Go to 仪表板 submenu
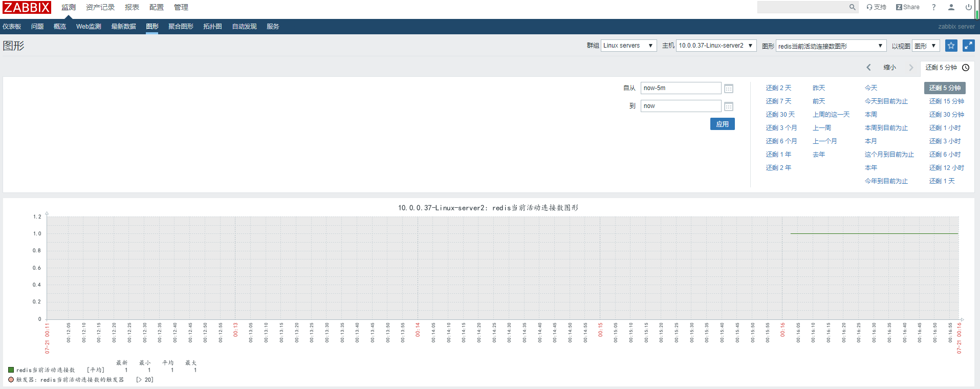The image size is (980, 389). pos(12,27)
